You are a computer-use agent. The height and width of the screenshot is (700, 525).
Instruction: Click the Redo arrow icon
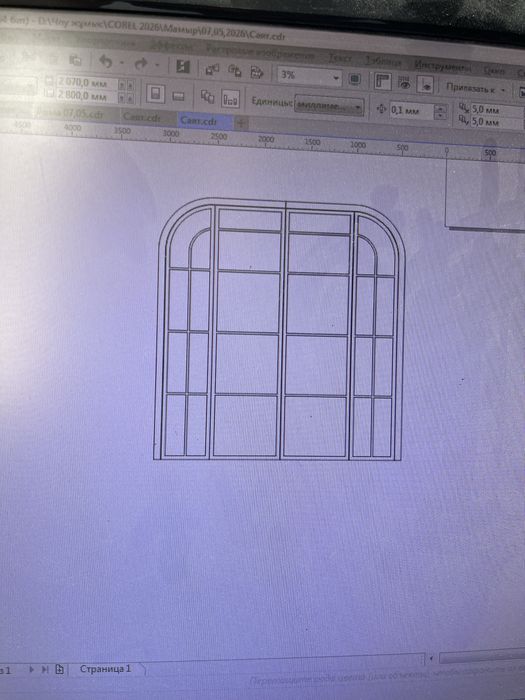(141, 65)
